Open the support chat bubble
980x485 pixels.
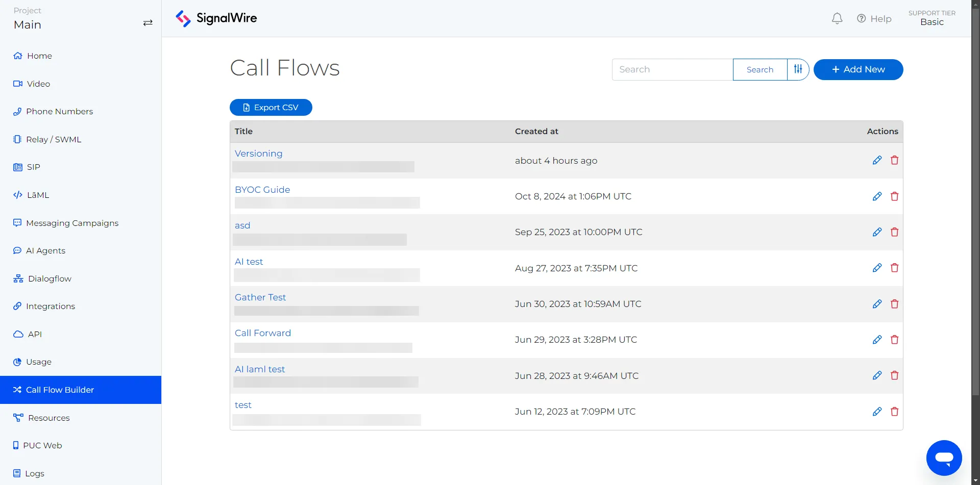[x=944, y=457]
